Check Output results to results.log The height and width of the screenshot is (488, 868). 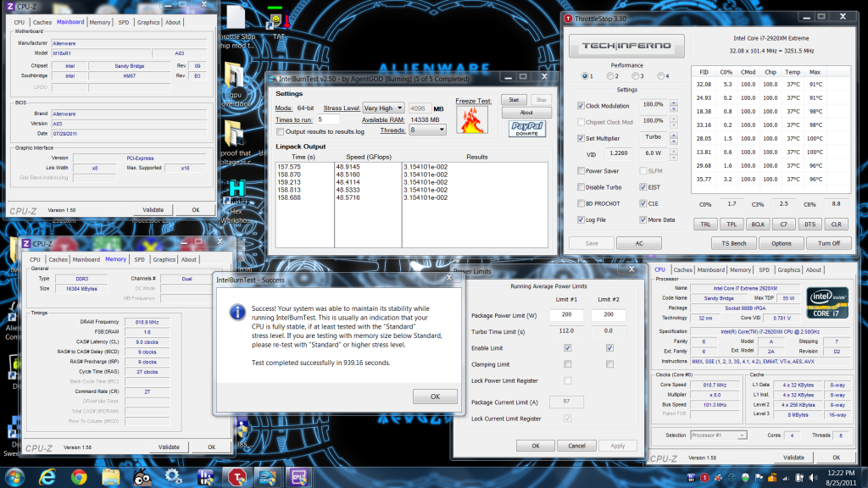280,131
